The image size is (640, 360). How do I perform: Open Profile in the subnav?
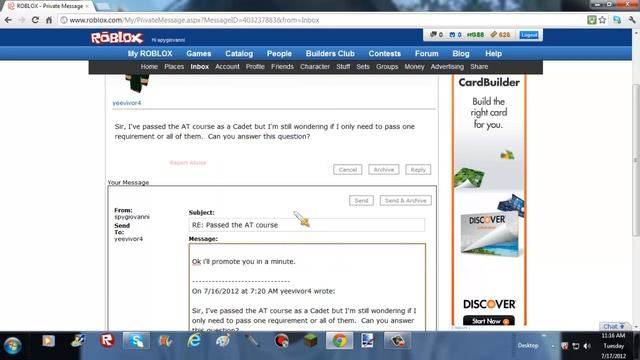point(255,67)
